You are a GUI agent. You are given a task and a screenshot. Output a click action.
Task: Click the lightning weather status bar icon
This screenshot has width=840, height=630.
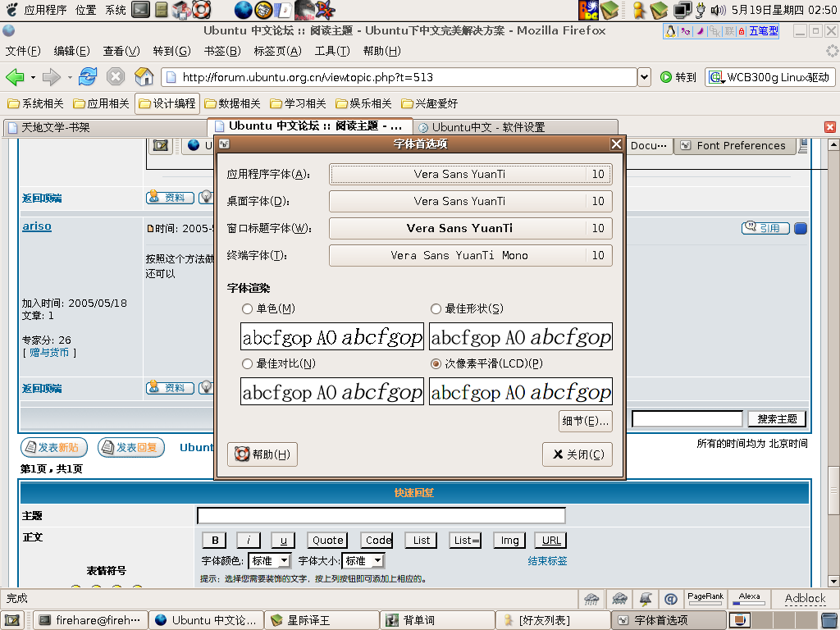point(646,599)
